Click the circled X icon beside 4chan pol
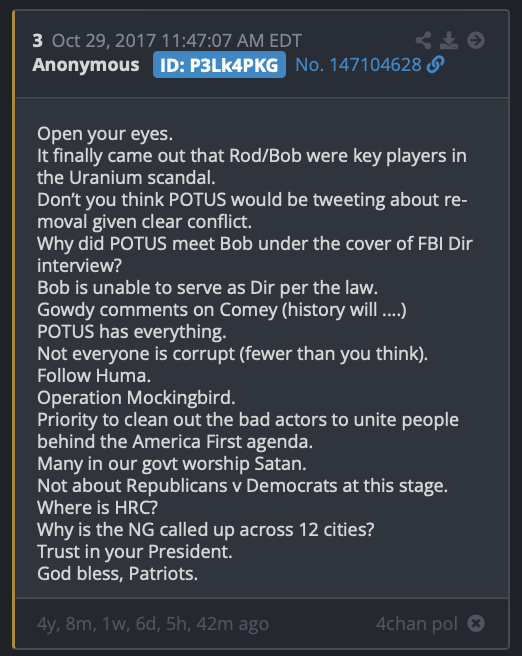This screenshot has width=522, height=656. [476, 623]
